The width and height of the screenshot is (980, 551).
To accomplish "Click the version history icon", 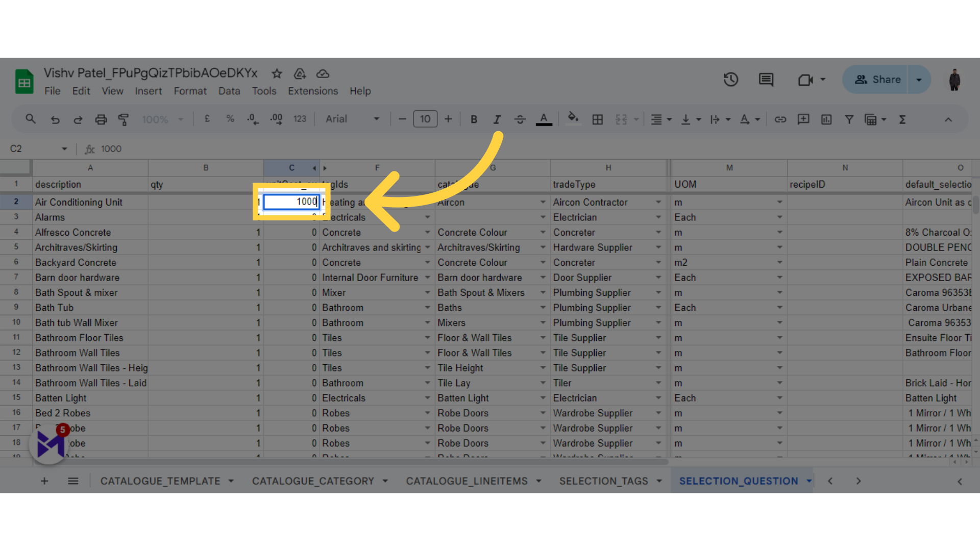I will coord(731,80).
